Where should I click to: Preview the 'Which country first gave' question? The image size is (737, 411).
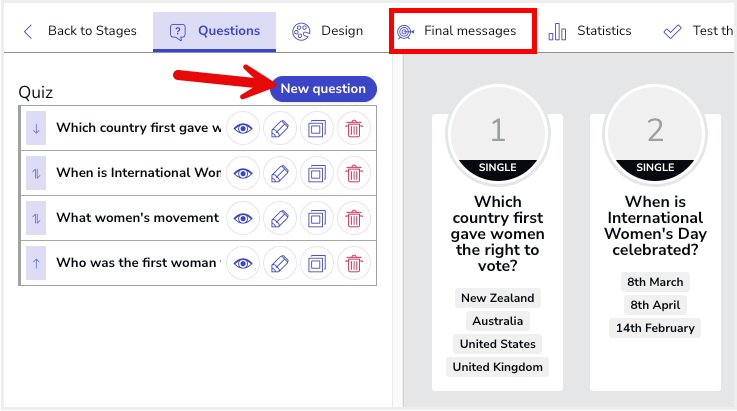242,128
